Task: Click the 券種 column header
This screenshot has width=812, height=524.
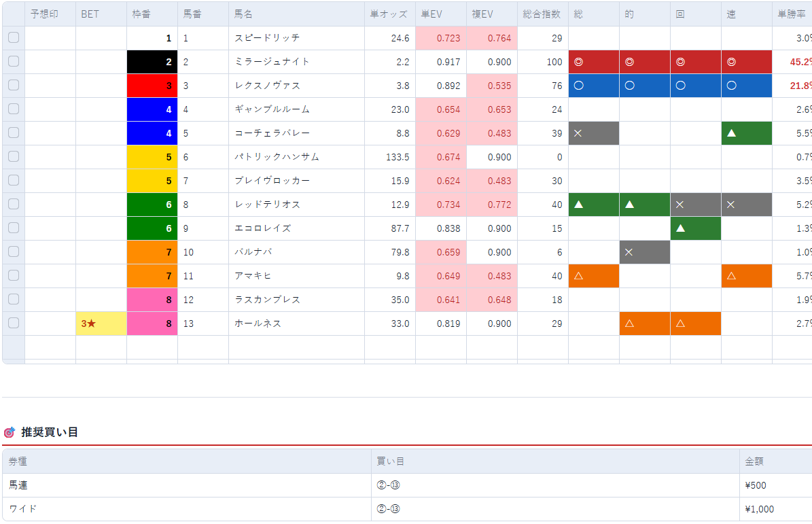Action: click(186, 461)
